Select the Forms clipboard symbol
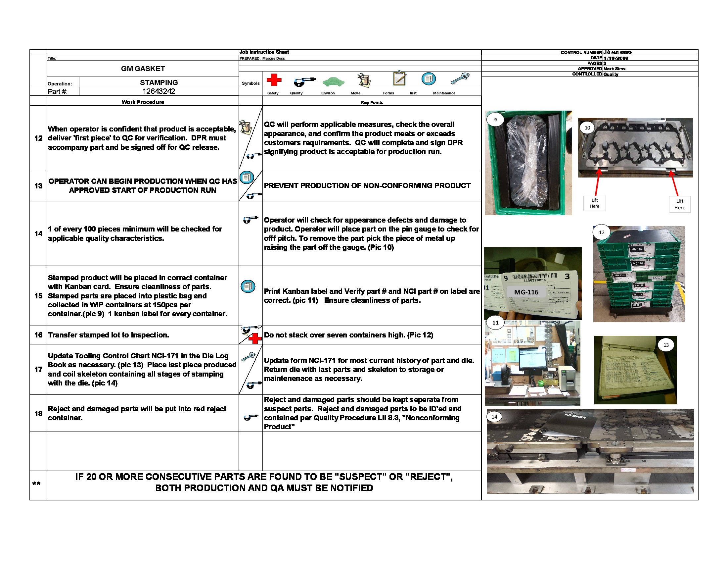Image resolution: width=728 pixels, height=563 pixels. (x=399, y=79)
